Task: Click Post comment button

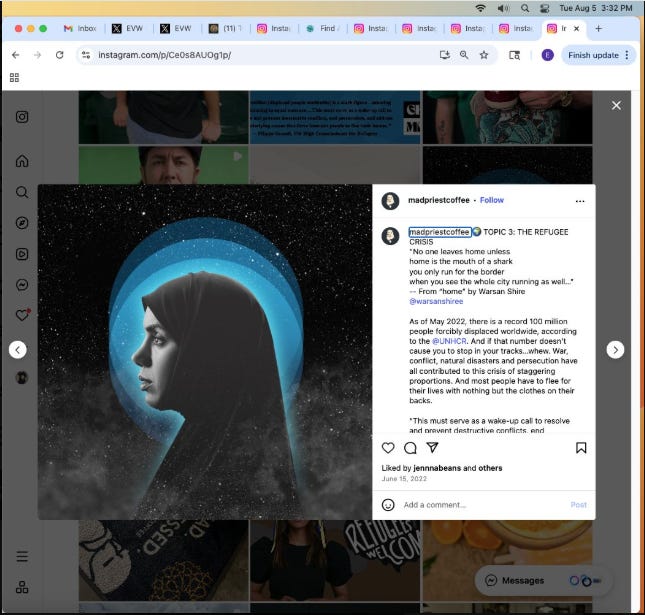Action: 578,505
